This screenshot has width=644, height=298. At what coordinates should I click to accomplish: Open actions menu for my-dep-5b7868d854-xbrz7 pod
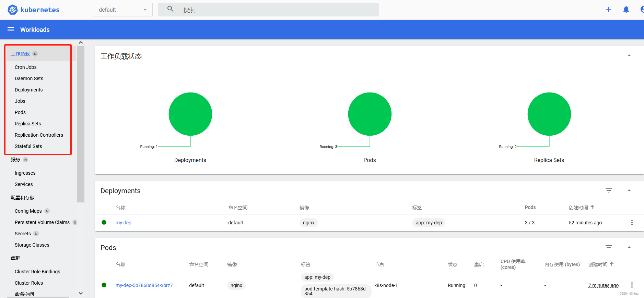[x=632, y=285]
